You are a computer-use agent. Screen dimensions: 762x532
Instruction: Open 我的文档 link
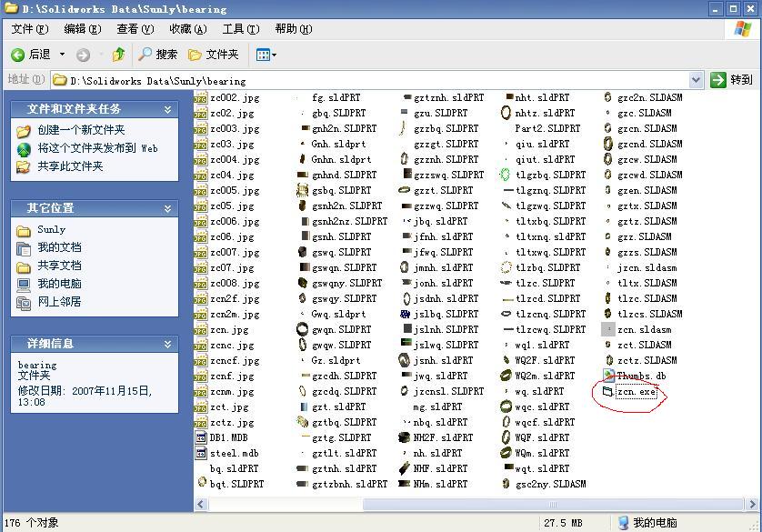[x=59, y=247]
